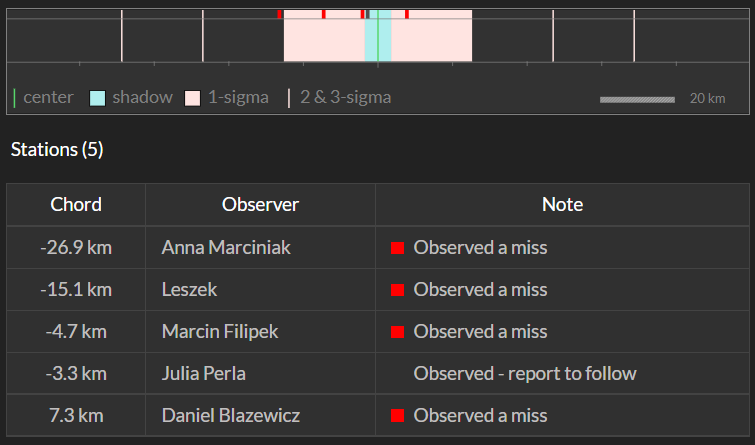The width and height of the screenshot is (755, 445).
Task: Click the green center line legend marker
Action: tap(14, 98)
